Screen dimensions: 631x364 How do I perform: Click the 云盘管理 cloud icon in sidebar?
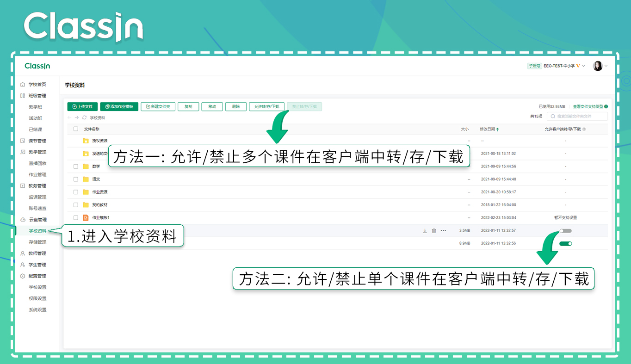point(23,220)
